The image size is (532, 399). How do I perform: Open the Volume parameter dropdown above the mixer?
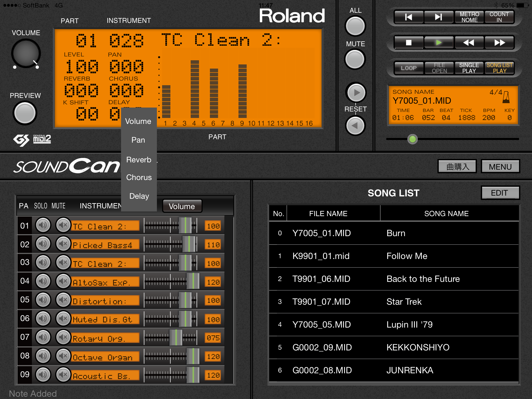click(182, 206)
